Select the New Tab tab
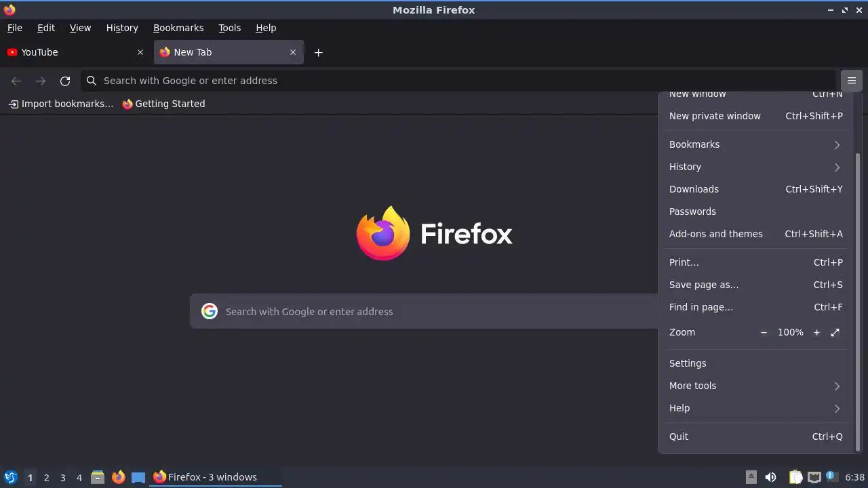This screenshot has width=868, height=488. tap(229, 52)
